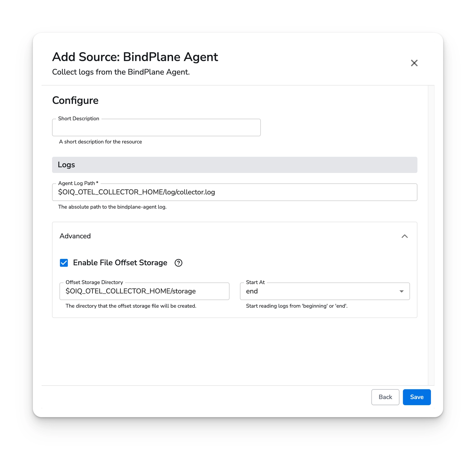Click the Advanced section title
This screenshot has height=450, width=476.
point(75,236)
